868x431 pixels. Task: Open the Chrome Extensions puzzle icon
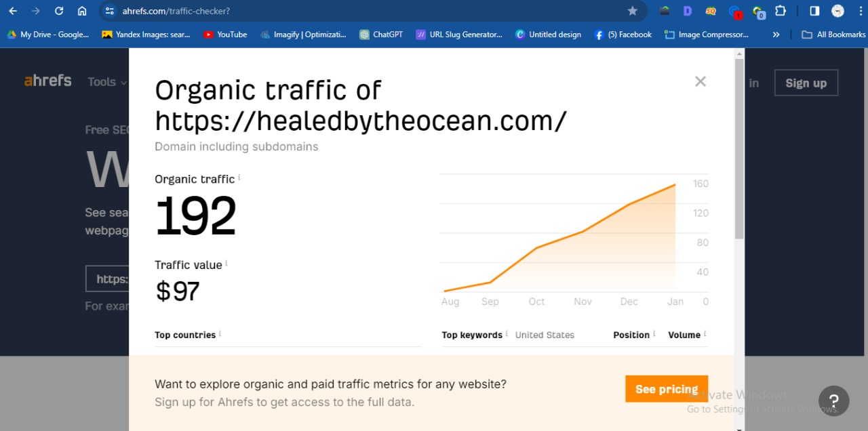pyautogui.click(x=781, y=11)
